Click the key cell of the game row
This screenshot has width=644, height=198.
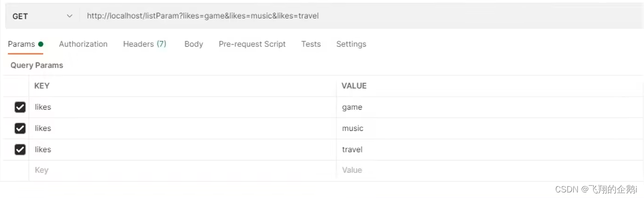pyautogui.click(x=182, y=107)
